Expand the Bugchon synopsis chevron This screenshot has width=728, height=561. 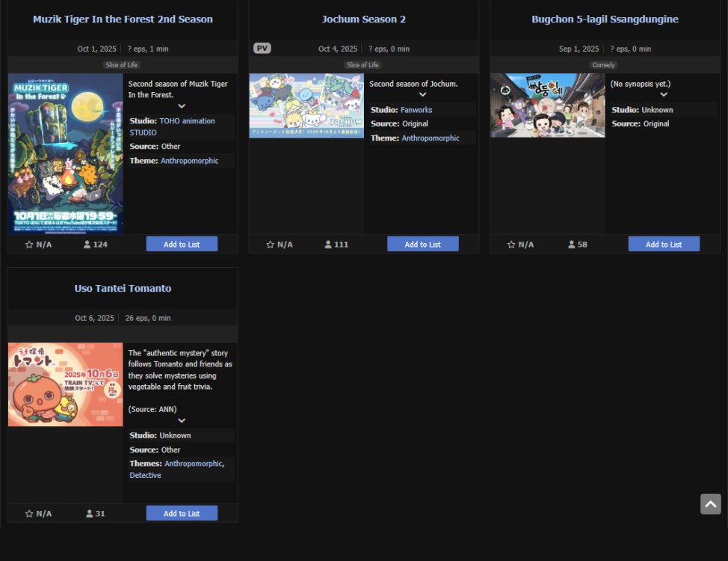tap(663, 95)
